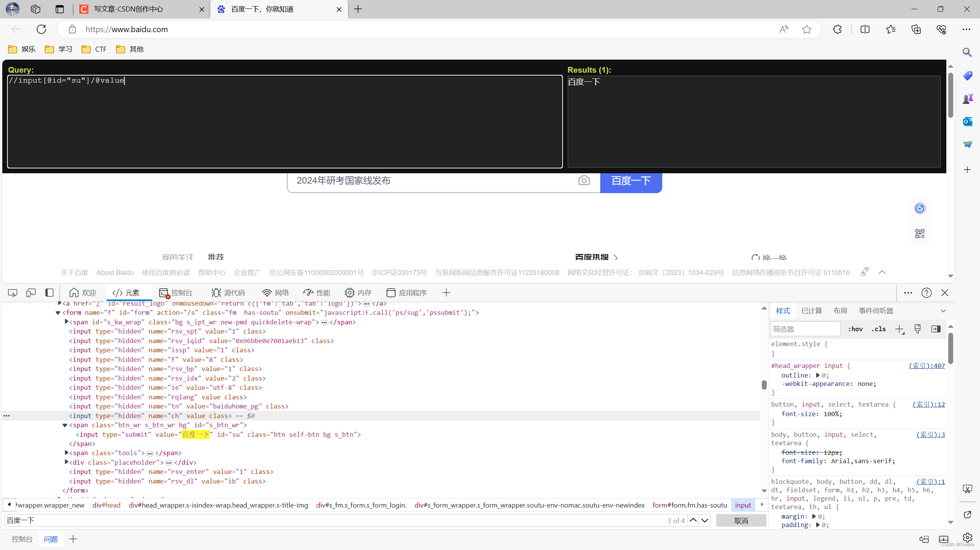The image size is (980, 550).
Task: Click DevTools help question mark icon
Action: coord(926,293)
